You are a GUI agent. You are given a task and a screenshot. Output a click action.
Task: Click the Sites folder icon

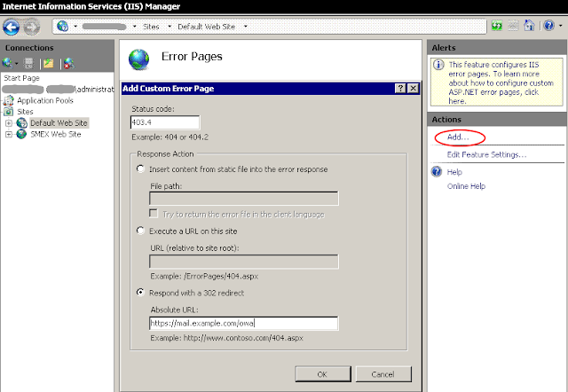coord(9,112)
